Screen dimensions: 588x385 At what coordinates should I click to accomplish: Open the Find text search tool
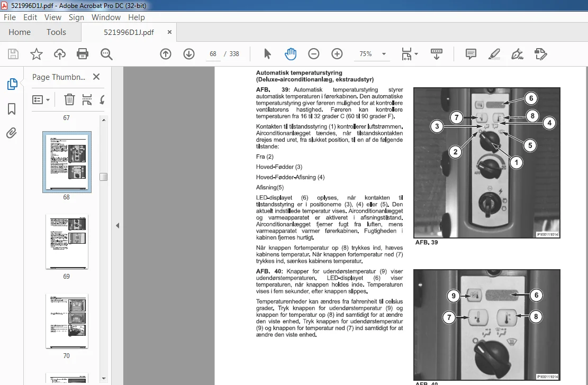[x=106, y=54]
